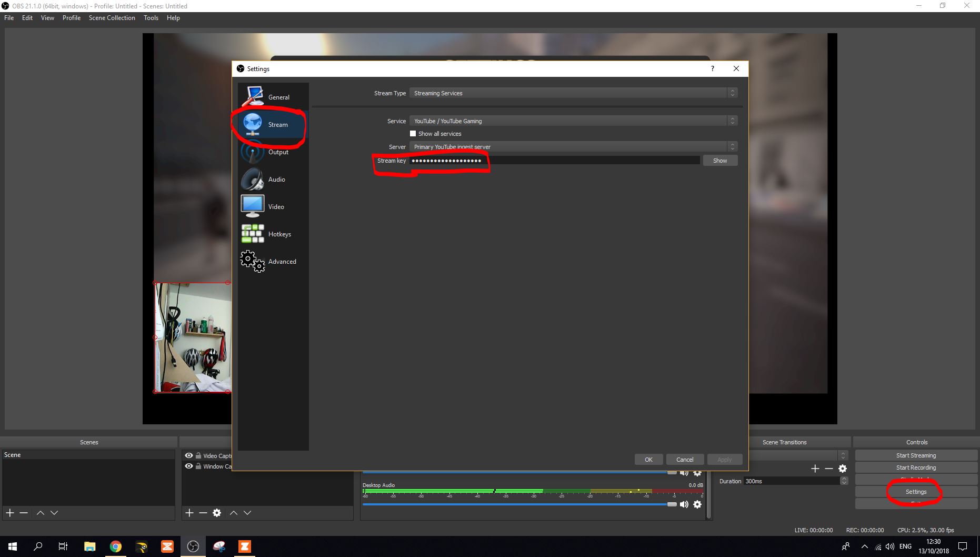Open the General settings category
The image size is (980, 557).
pyautogui.click(x=273, y=97)
